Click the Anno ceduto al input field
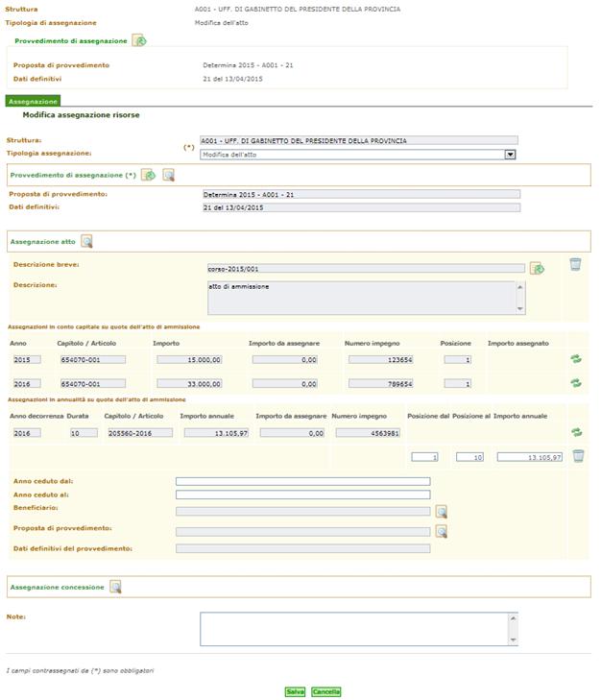The height and width of the screenshot is (700, 601). (x=303, y=495)
